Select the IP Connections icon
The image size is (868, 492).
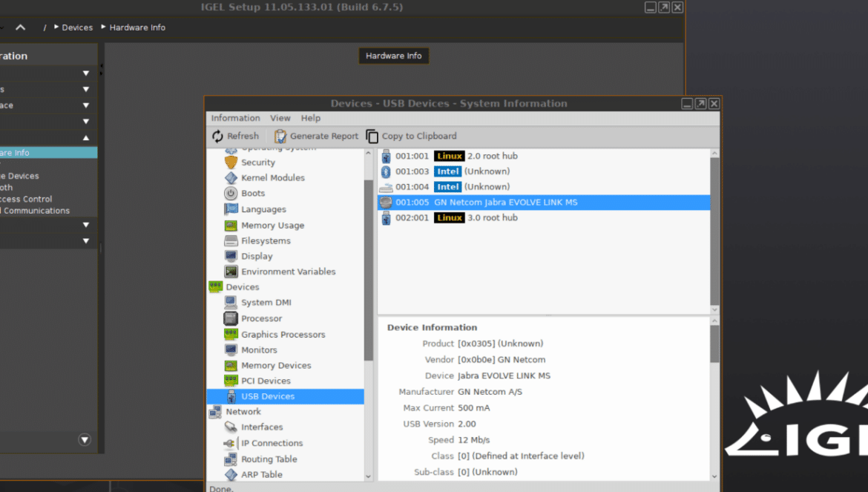(x=230, y=443)
